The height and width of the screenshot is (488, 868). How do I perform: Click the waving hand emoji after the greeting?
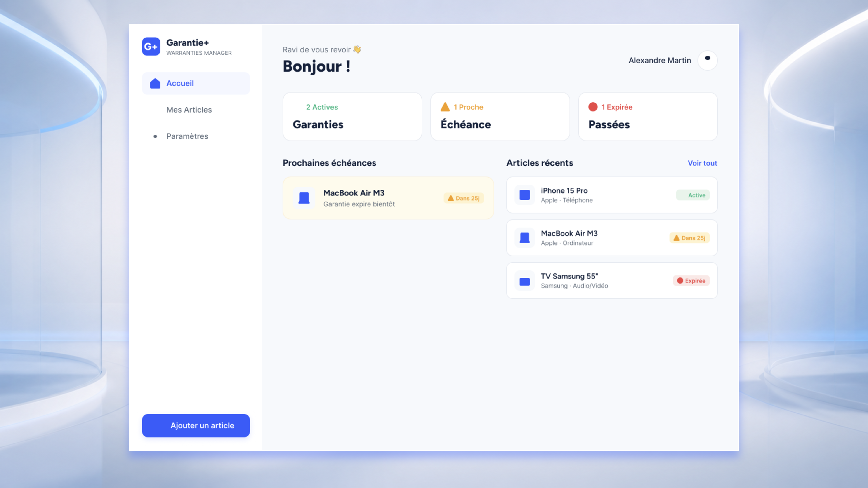click(x=357, y=49)
